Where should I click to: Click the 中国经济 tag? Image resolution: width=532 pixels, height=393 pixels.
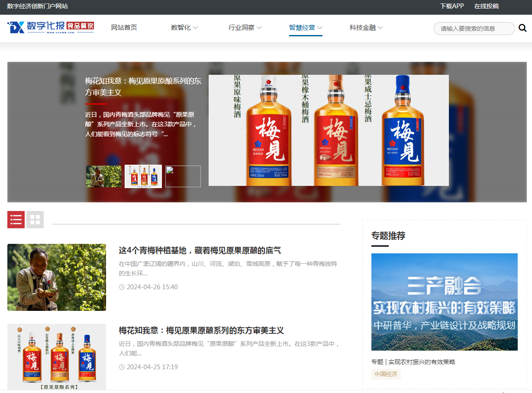coord(386,374)
